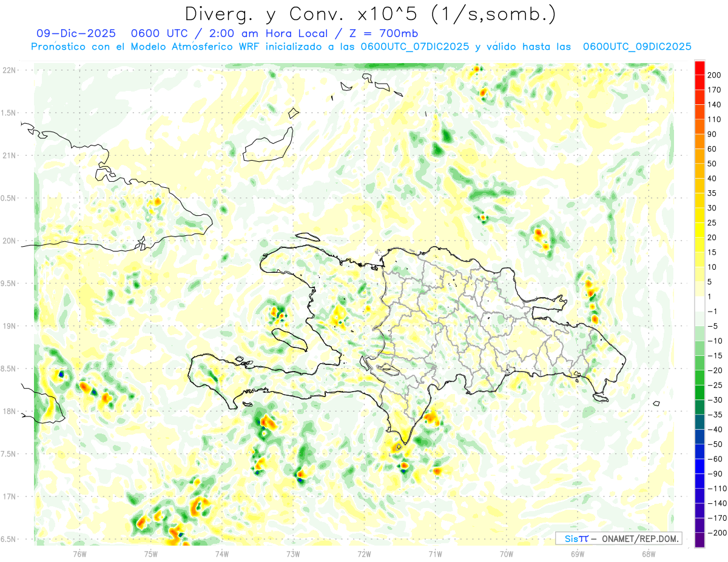Click the '76W' longitude label
The width and height of the screenshot is (728, 562).
pos(79,554)
